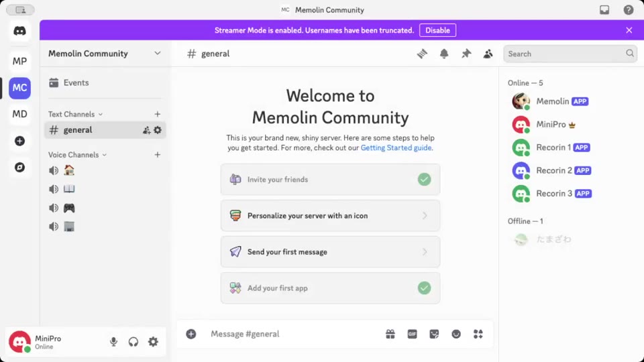
Task: Open the Events section
Action: pos(76,83)
